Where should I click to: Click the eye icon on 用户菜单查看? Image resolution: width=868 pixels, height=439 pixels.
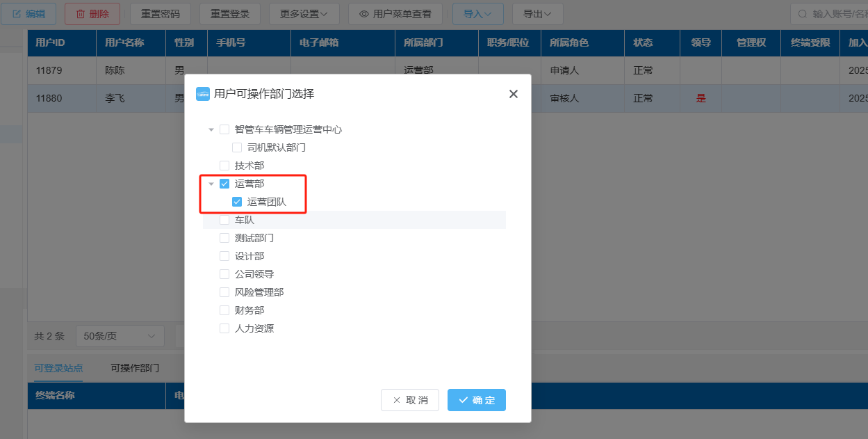point(363,14)
